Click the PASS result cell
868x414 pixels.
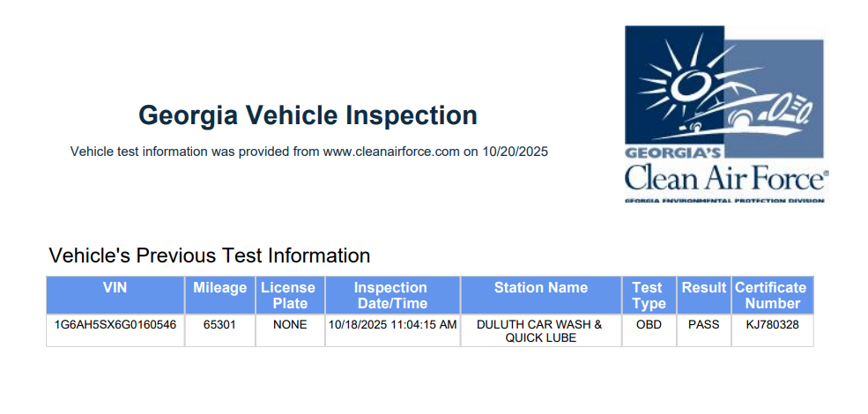point(703,324)
